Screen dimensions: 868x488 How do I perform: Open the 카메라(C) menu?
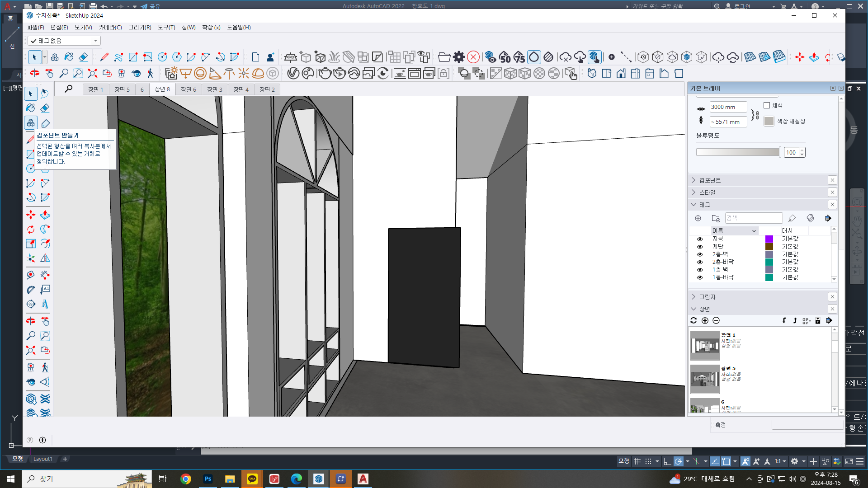110,27
